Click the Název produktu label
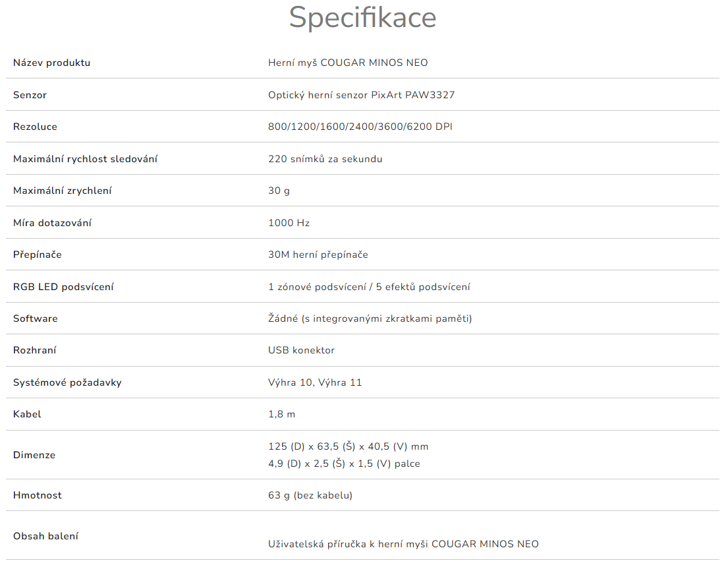 click(x=51, y=63)
